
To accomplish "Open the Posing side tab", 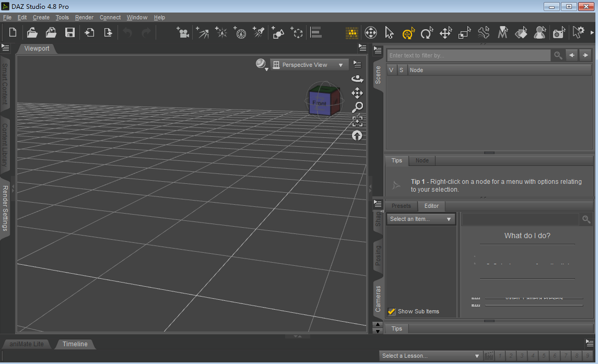I will coord(378,255).
